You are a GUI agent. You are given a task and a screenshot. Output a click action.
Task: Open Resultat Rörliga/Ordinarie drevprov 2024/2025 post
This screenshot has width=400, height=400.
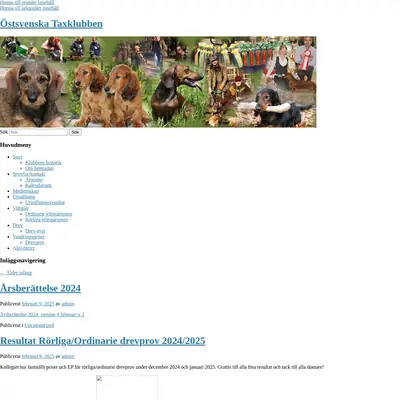pyautogui.click(x=103, y=341)
